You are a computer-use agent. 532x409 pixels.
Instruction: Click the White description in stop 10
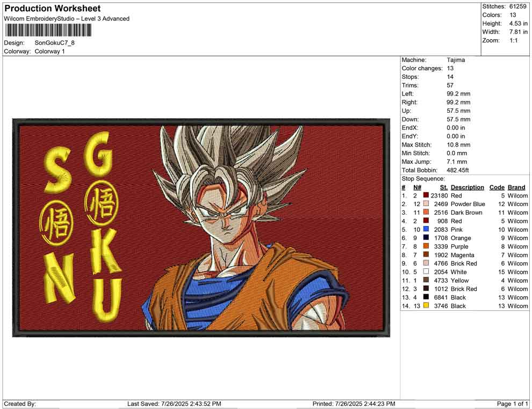pyautogui.click(x=458, y=272)
